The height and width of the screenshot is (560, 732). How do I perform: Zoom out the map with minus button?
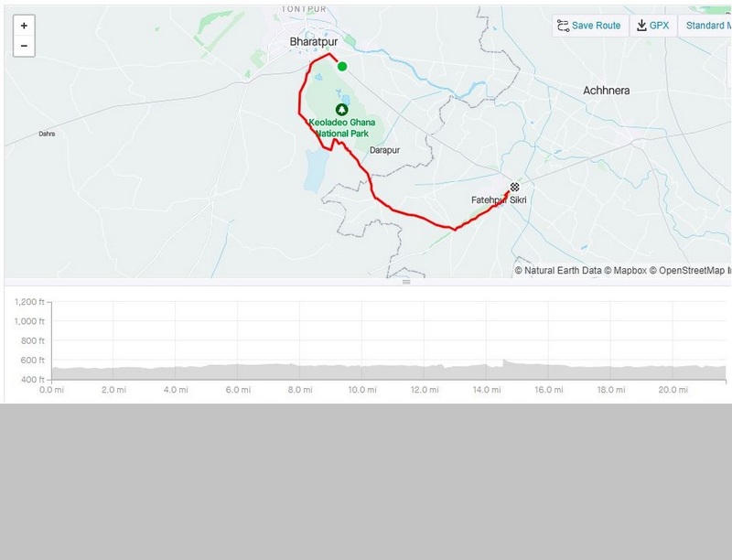24,46
